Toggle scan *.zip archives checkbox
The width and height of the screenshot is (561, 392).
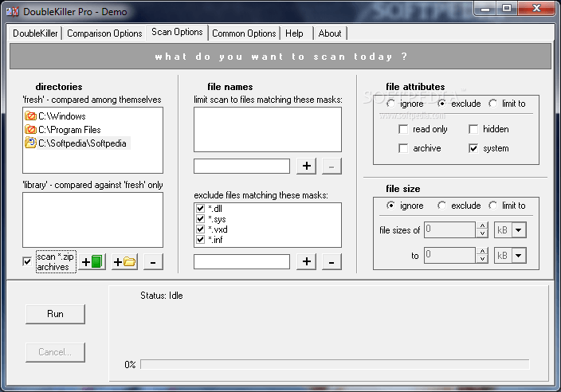27,262
